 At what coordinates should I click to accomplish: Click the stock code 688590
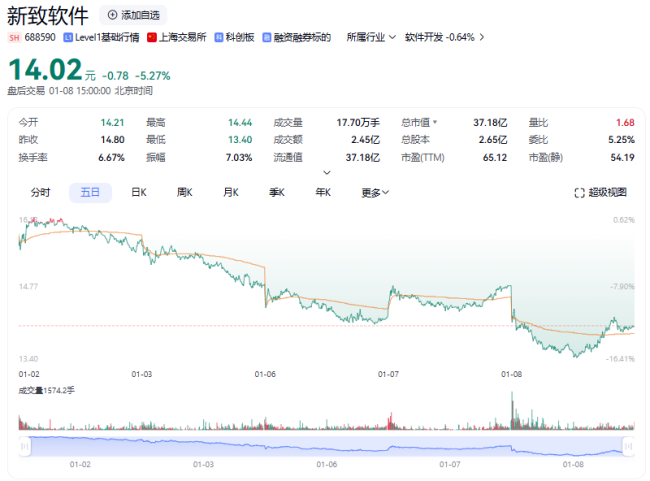click(x=40, y=37)
